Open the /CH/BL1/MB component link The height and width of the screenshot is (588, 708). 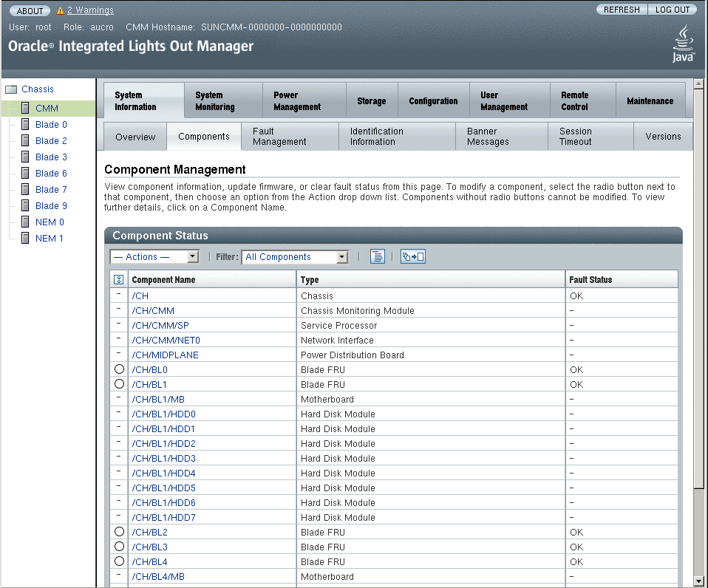[x=158, y=400]
